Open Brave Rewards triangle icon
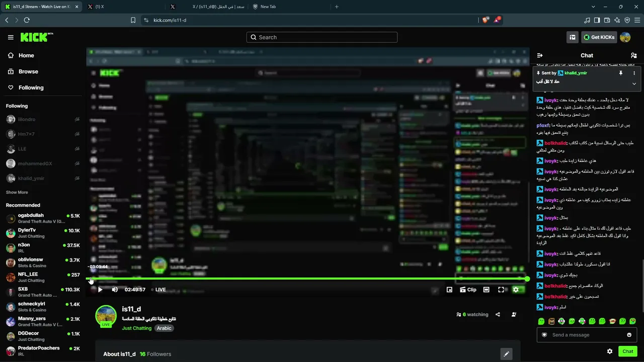The image size is (644, 362). click(497, 20)
